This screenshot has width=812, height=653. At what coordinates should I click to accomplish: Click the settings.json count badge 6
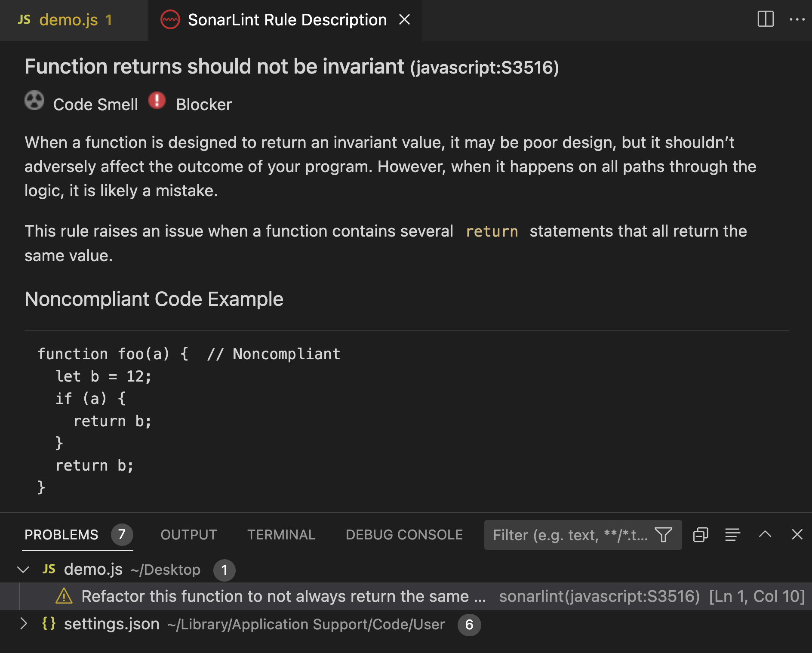(469, 625)
